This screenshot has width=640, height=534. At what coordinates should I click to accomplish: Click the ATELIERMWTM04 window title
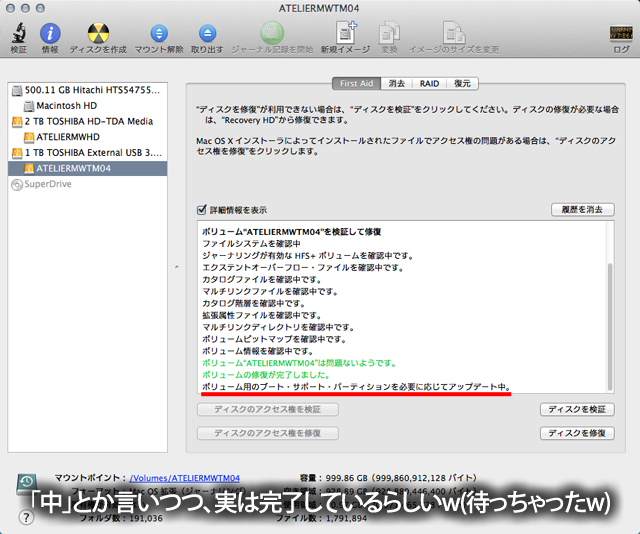(x=319, y=8)
